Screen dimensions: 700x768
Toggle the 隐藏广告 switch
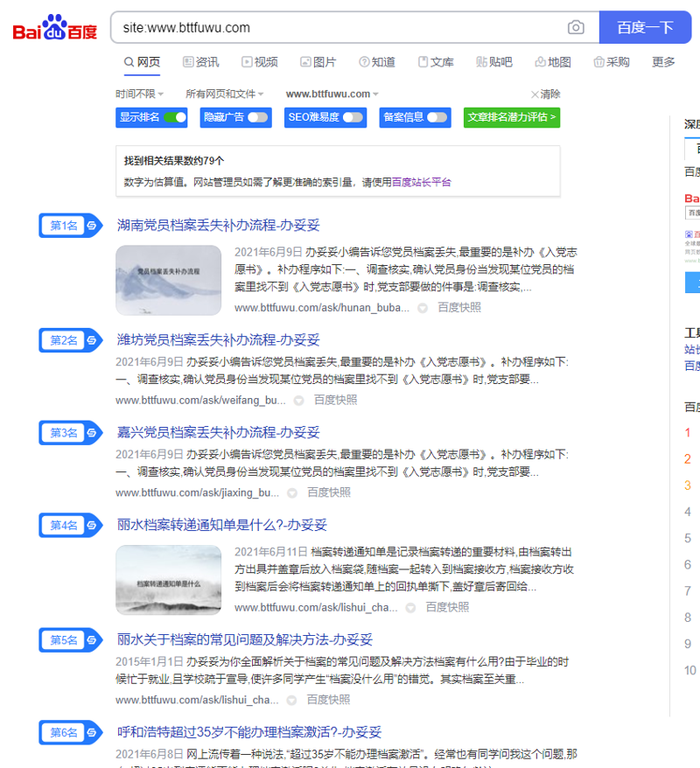[x=258, y=117]
